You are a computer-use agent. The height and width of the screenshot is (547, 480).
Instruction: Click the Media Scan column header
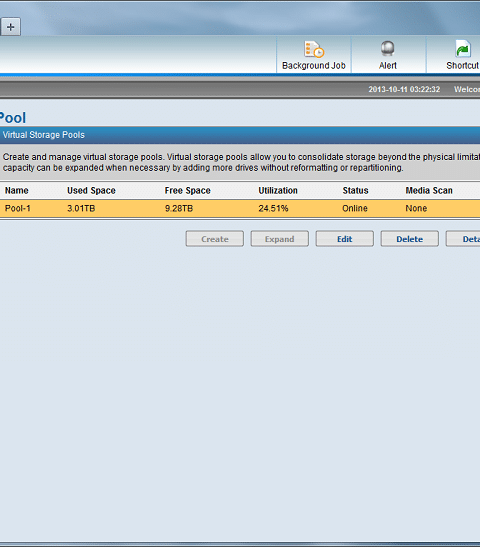click(429, 190)
